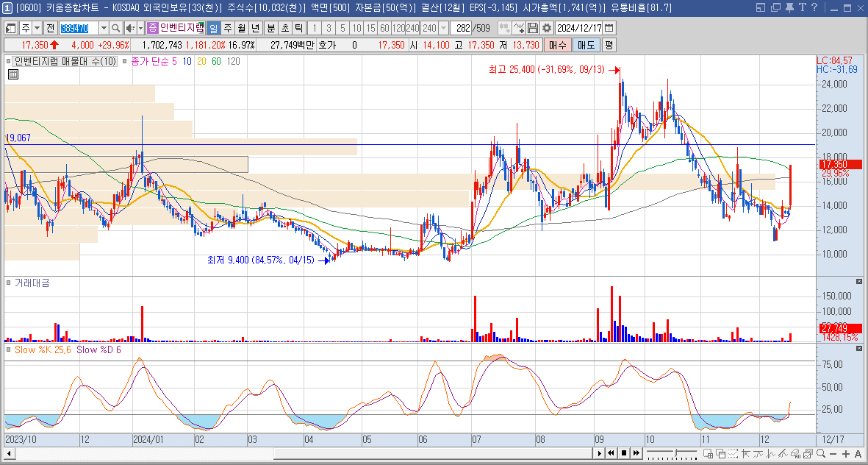Pin the window with pushpin icon
The image size is (868, 465).
coord(789,7)
